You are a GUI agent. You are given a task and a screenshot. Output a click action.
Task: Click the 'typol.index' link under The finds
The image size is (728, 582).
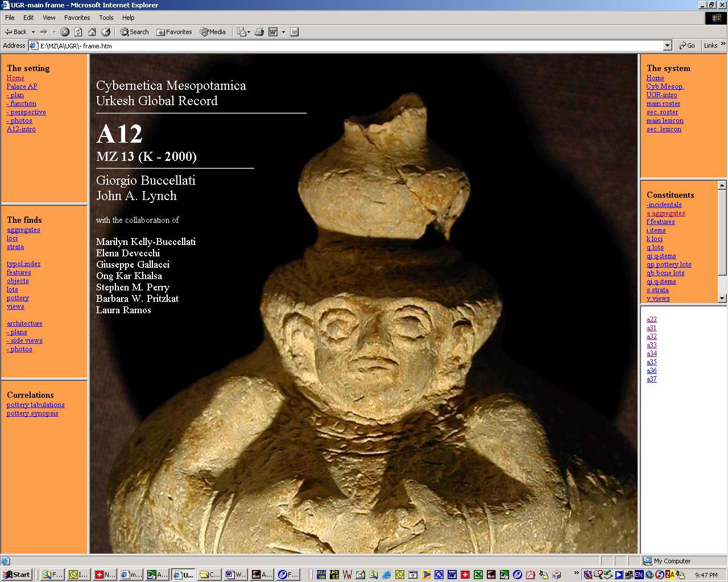pos(23,264)
